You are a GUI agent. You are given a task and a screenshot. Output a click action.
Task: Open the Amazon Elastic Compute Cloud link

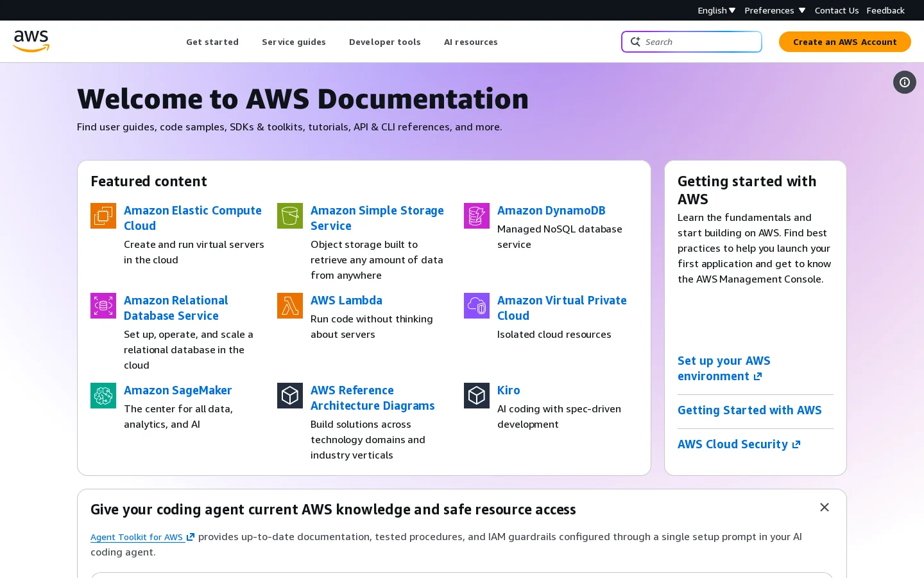pos(193,218)
